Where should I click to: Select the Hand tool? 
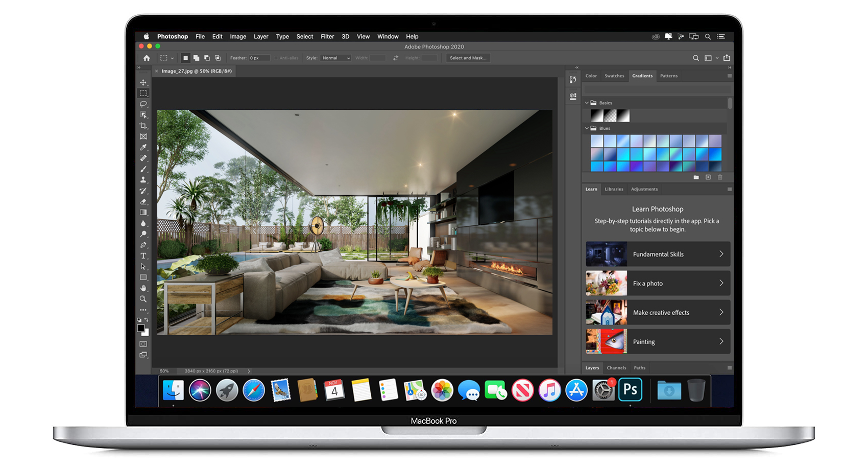[x=143, y=288]
